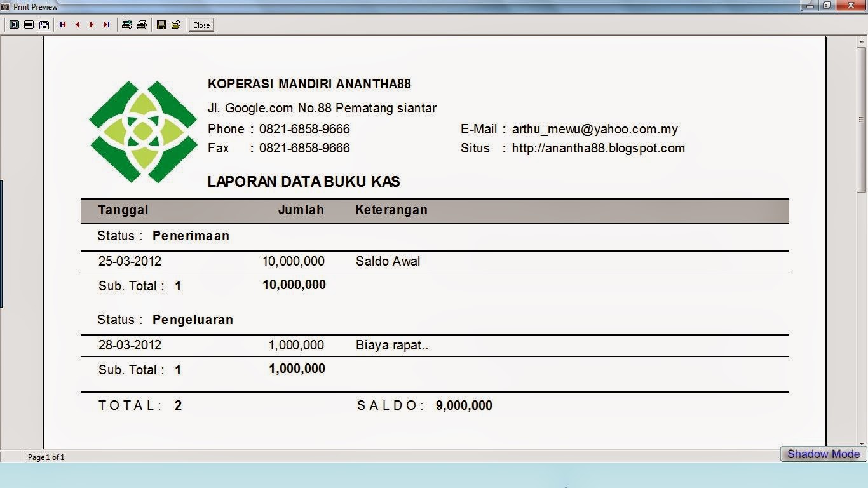This screenshot has height=488, width=868.
Task: Click the 'Biaya rapat..' description
Action: [x=392, y=345]
